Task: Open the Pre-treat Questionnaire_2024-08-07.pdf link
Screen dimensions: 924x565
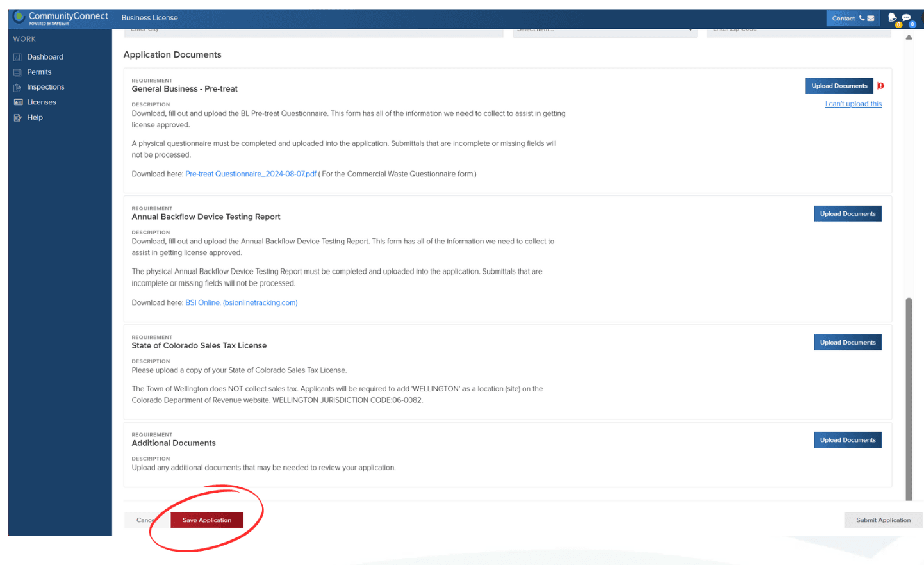Action: (250, 173)
